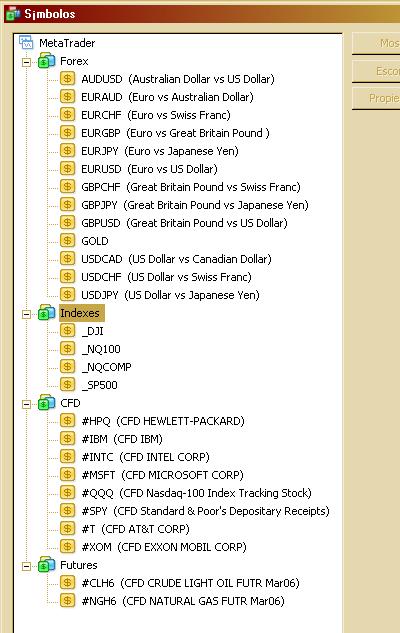Click the #XOM symbol coin icon

67,547
